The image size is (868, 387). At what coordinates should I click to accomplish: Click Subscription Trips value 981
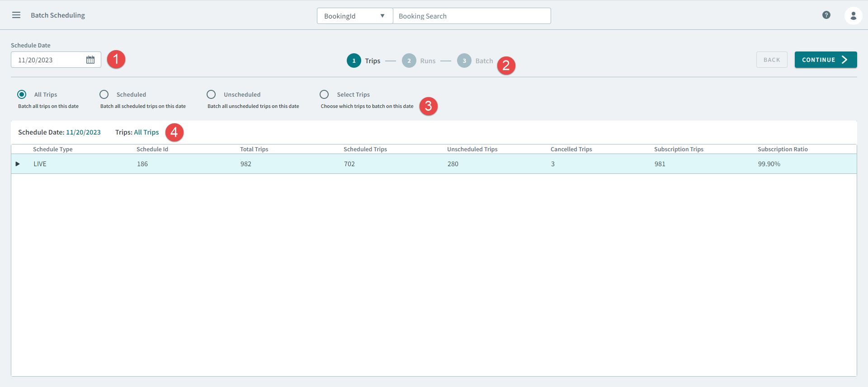(x=660, y=164)
